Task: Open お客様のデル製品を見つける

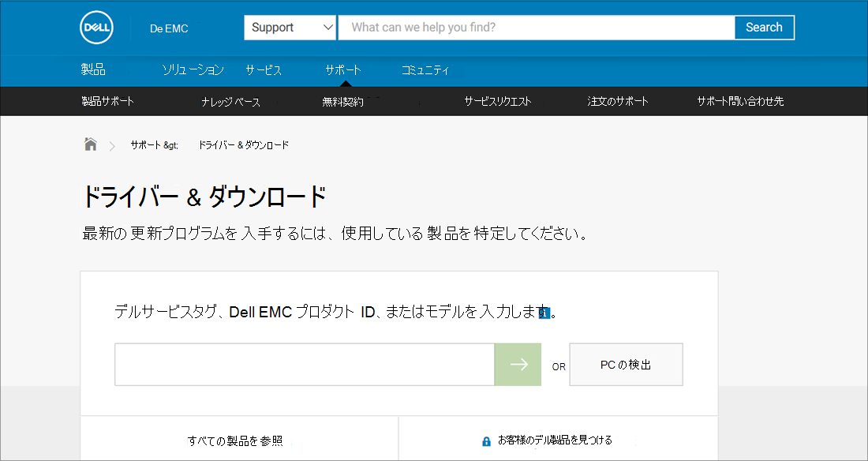Action: 556,440
